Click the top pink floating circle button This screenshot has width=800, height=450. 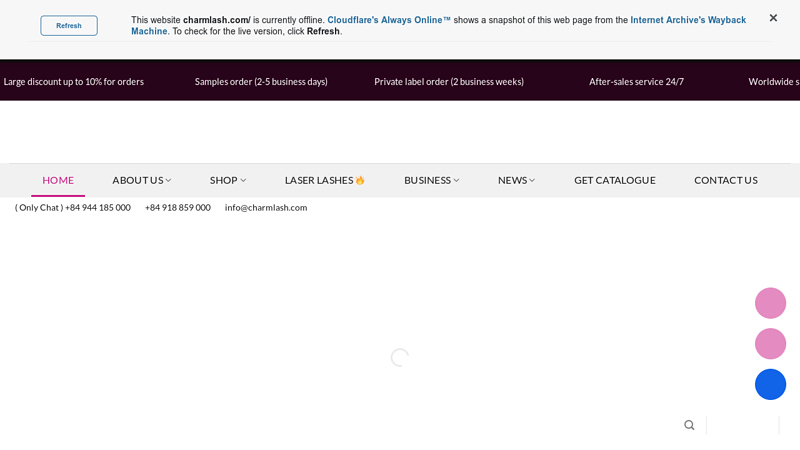[770, 303]
